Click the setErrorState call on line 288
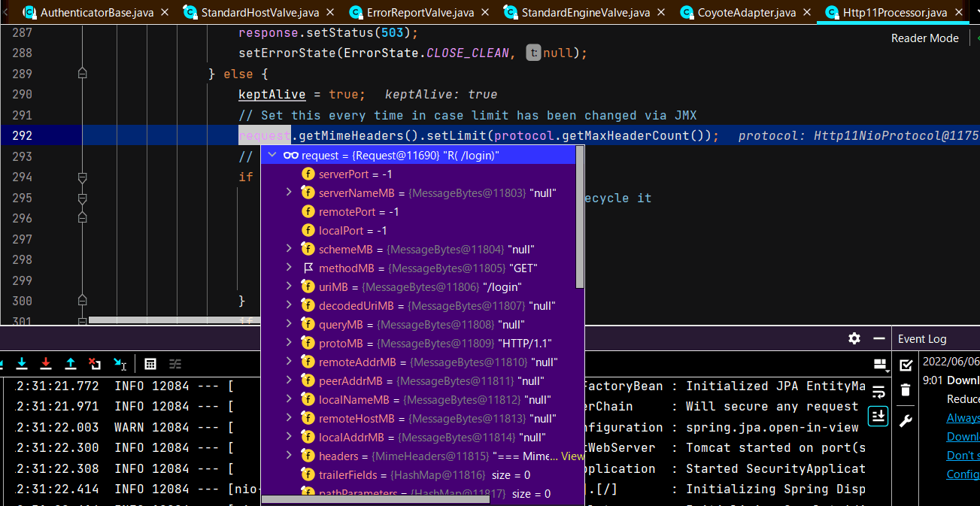Image resolution: width=980 pixels, height=506 pixels. pos(287,53)
